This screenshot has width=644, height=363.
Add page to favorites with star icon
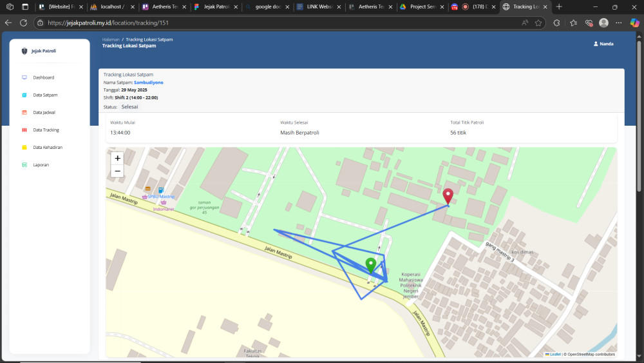[538, 23]
